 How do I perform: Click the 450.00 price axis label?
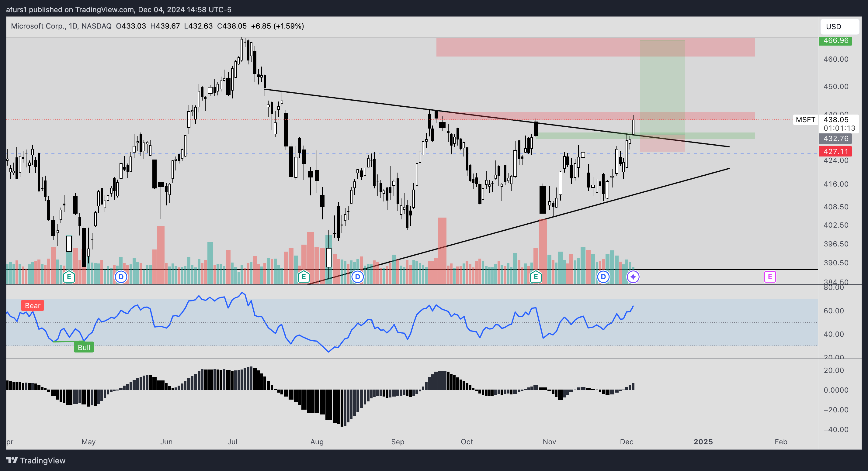point(836,87)
